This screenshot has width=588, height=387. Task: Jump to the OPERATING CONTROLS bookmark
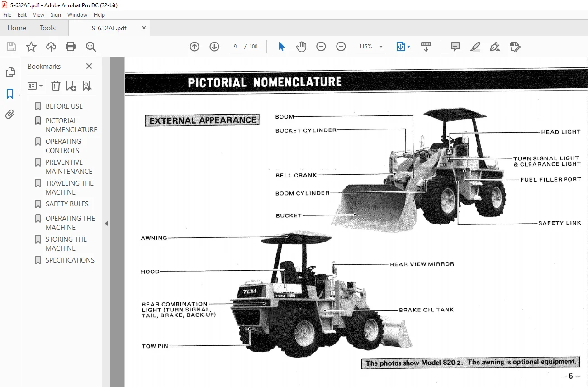pos(63,146)
